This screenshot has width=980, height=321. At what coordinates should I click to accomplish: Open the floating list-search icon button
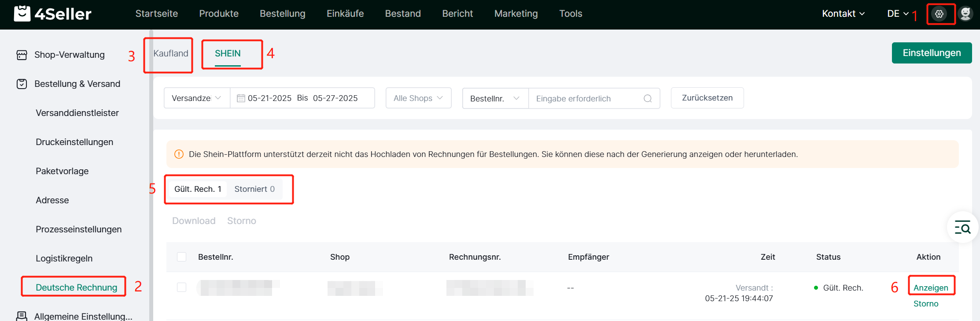click(962, 228)
